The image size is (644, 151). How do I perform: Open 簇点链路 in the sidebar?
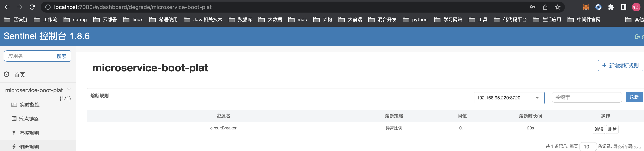(29, 119)
